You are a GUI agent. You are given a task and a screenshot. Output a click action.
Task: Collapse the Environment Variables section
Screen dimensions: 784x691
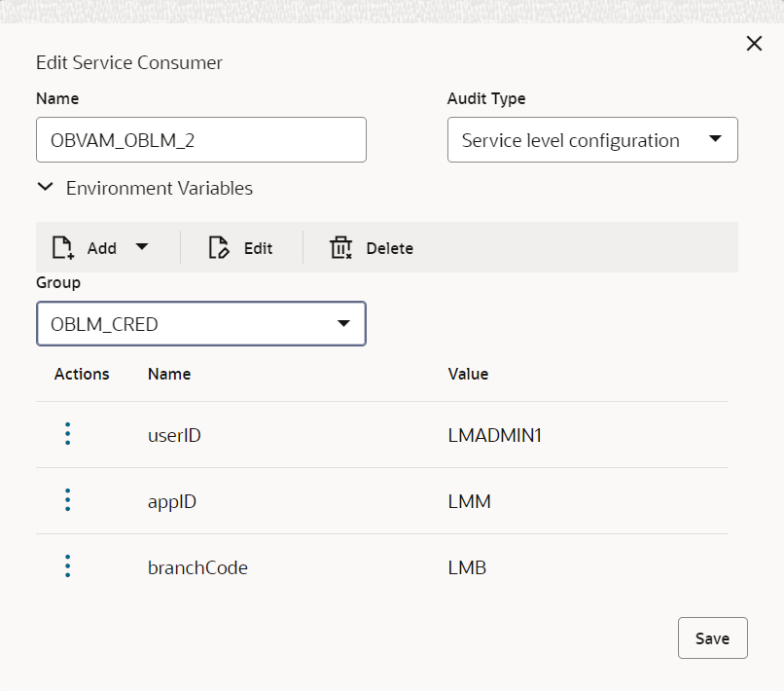click(x=46, y=188)
